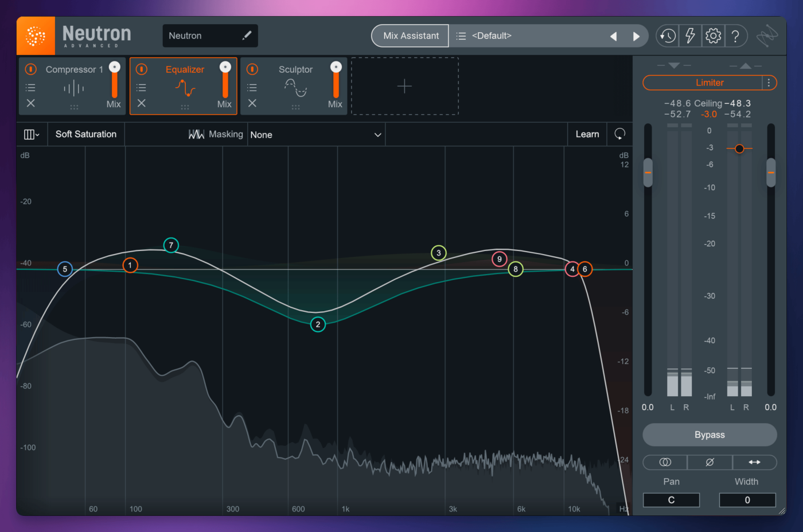Click the iZotope logo in the header
The height and width of the screenshot is (532, 803).
click(766, 36)
